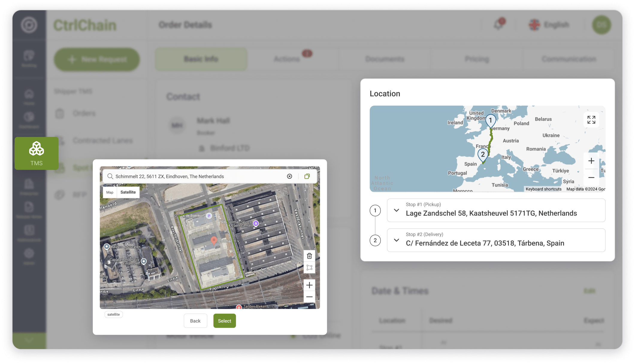
Task: Expand the Location map to fullscreen
Action: pyautogui.click(x=591, y=120)
